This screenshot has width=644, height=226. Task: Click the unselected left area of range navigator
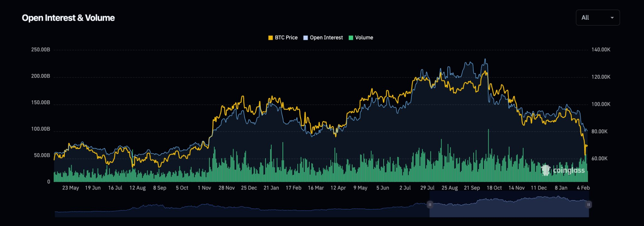click(x=239, y=209)
